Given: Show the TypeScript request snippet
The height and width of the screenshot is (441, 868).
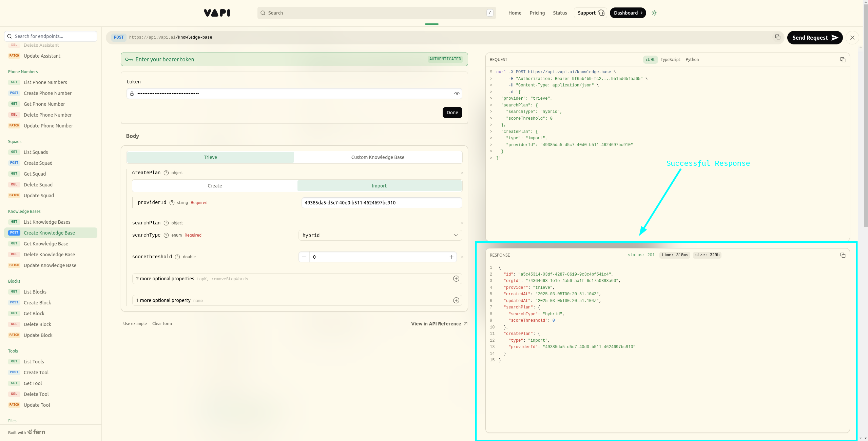Looking at the screenshot, I should click(670, 60).
